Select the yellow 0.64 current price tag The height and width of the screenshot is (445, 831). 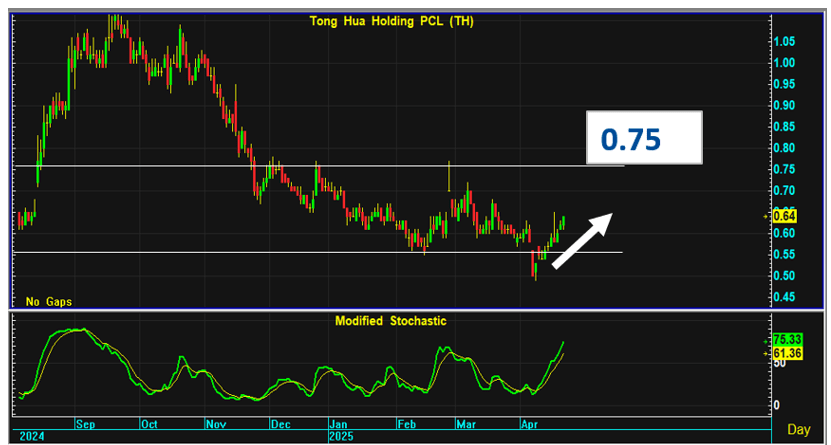click(x=785, y=215)
